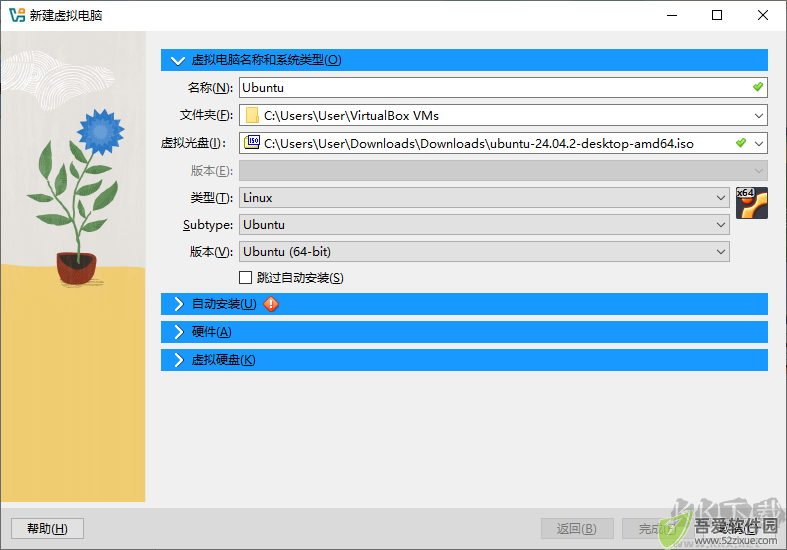Close the new virtual machine dialog
The width and height of the screenshot is (787, 550).
(x=763, y=15)
